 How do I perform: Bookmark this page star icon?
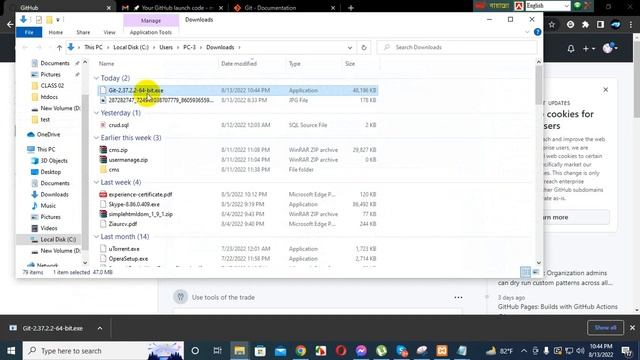(x=552, y=25)
